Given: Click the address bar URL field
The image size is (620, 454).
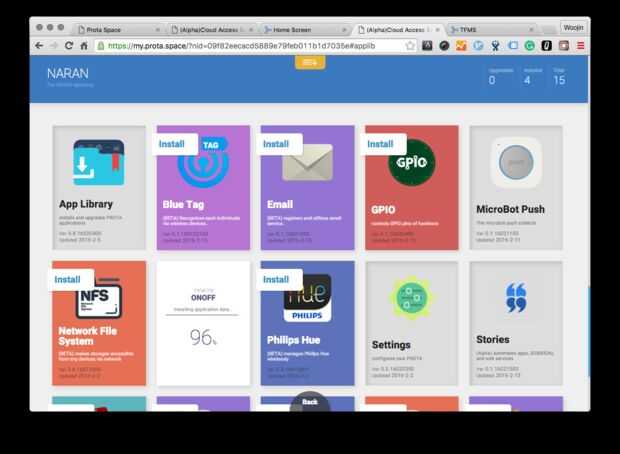Looking at the screenshot, I should click(253, 46).
